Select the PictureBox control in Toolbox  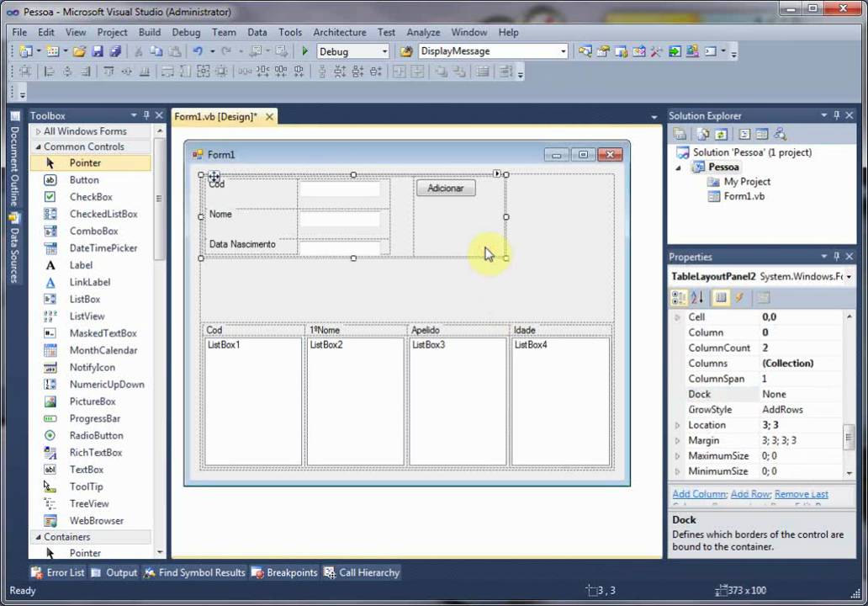pyautogui.click(x=93, y=401)
